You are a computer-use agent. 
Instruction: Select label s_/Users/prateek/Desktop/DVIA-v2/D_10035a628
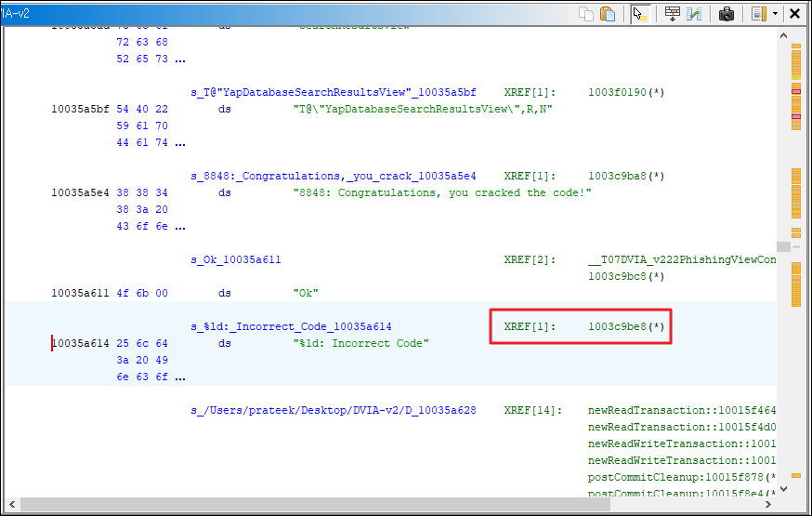click(x=333, y=411)
